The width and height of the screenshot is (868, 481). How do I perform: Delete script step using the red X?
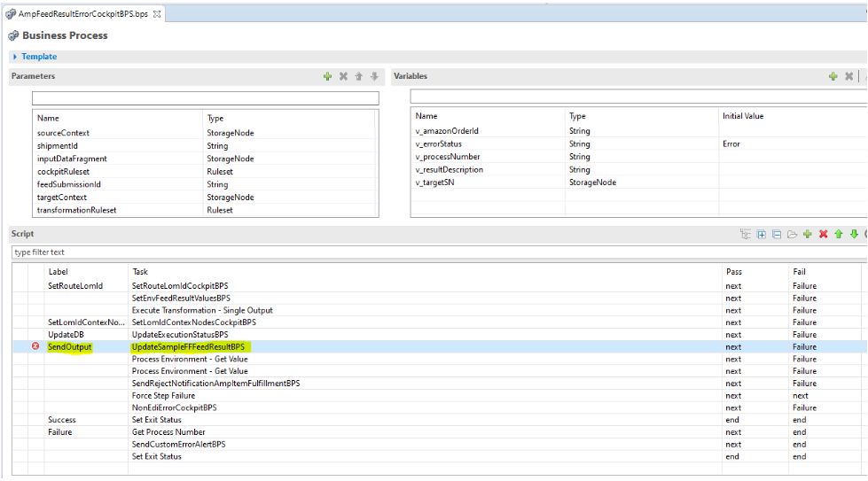pos(823,235)
